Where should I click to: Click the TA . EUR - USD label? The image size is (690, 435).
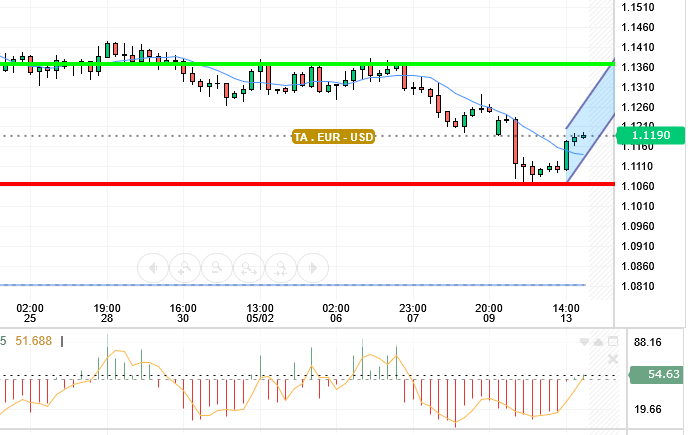pos(333,137)
